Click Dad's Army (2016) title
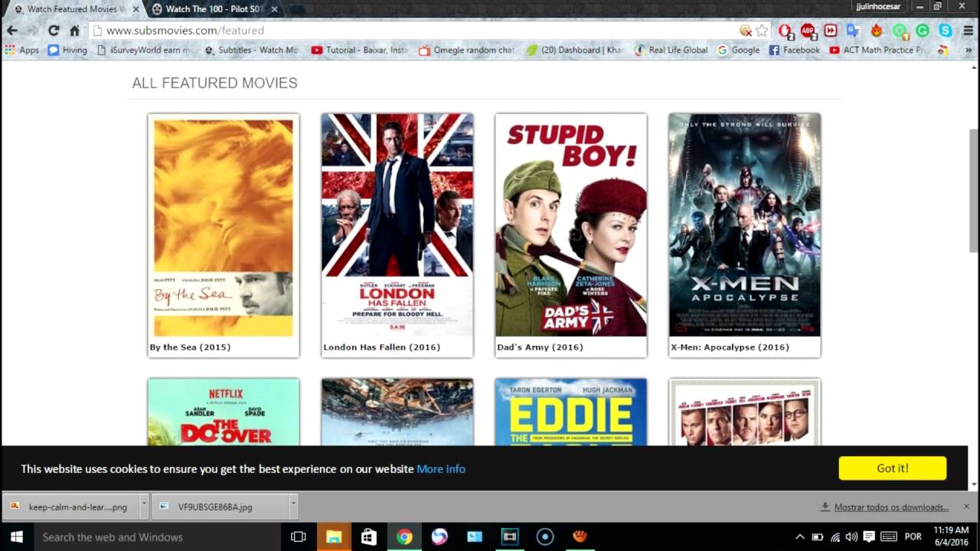The height and width of the screenshot is (551, 980). (x=540, y=347)
